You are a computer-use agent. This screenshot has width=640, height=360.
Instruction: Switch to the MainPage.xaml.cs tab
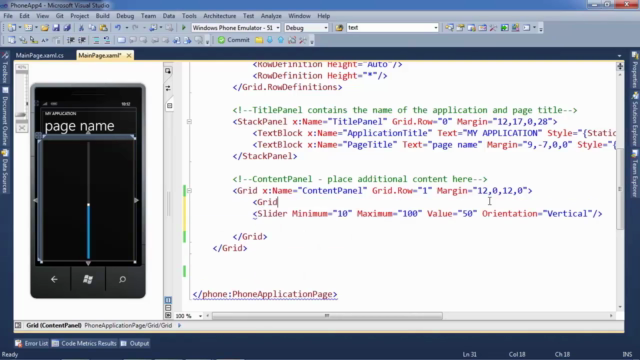coord(40,56)
